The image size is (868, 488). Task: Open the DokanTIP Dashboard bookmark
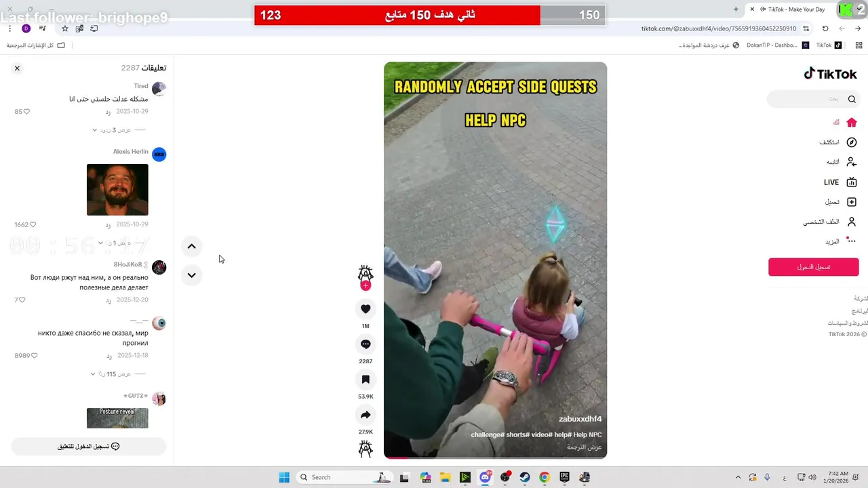[777, 45]
